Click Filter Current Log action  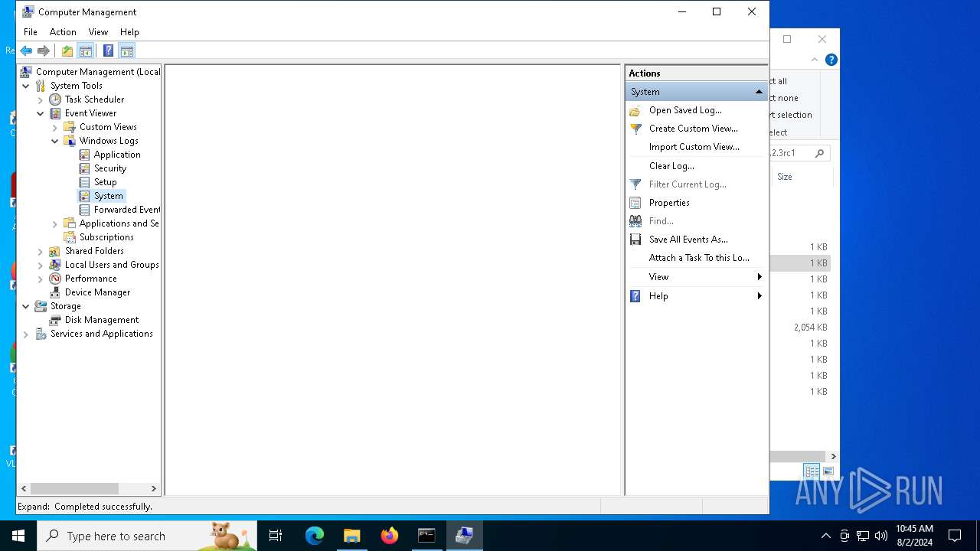coord(688,184)
